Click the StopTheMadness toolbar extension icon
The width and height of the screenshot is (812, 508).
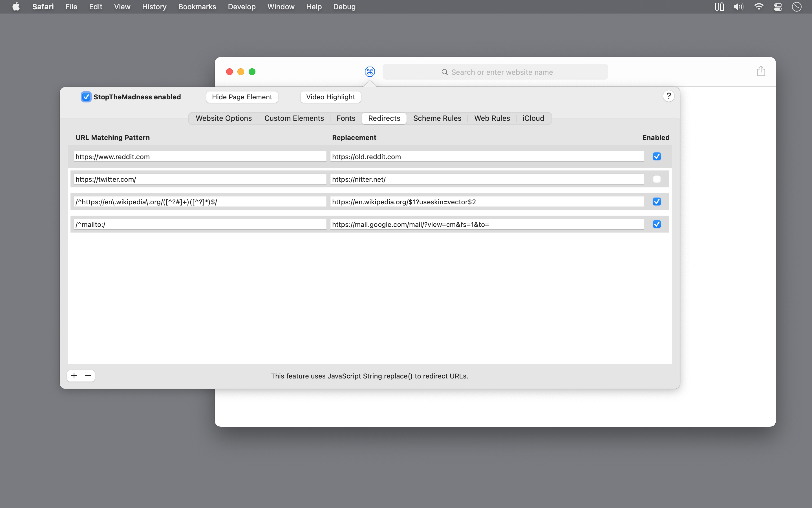pyautogui.click(x=369, y=72)
